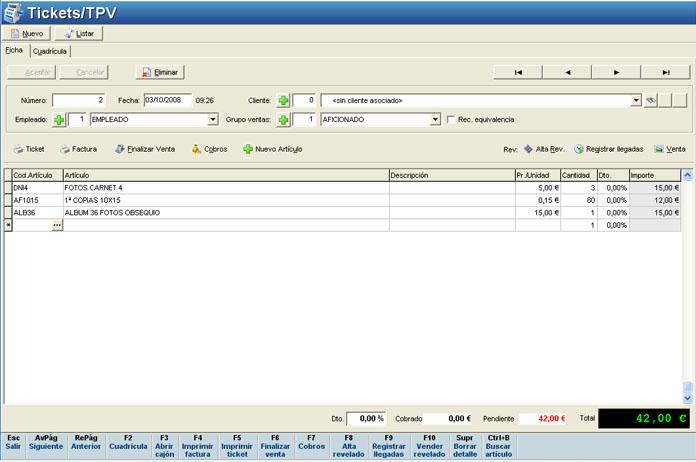Click the Factura toolbar item
Screen dimensions: 696x462
(79, 150)
